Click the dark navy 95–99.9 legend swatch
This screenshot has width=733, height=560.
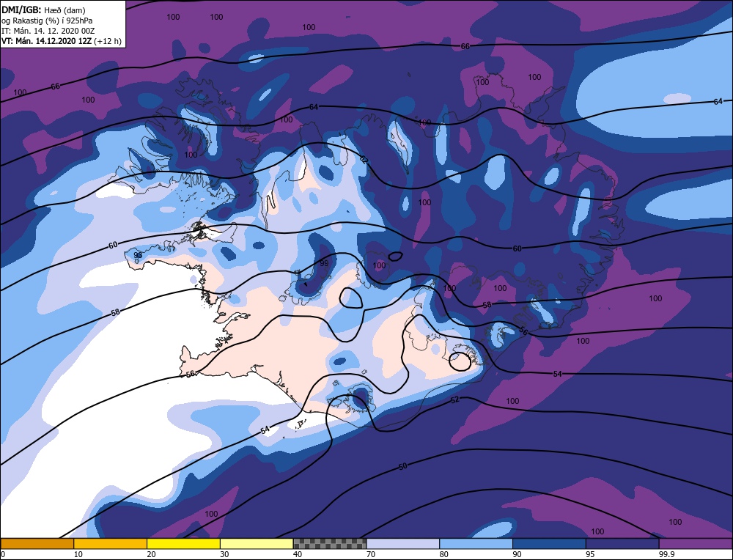pyautogui.click(x=622, y=543)
